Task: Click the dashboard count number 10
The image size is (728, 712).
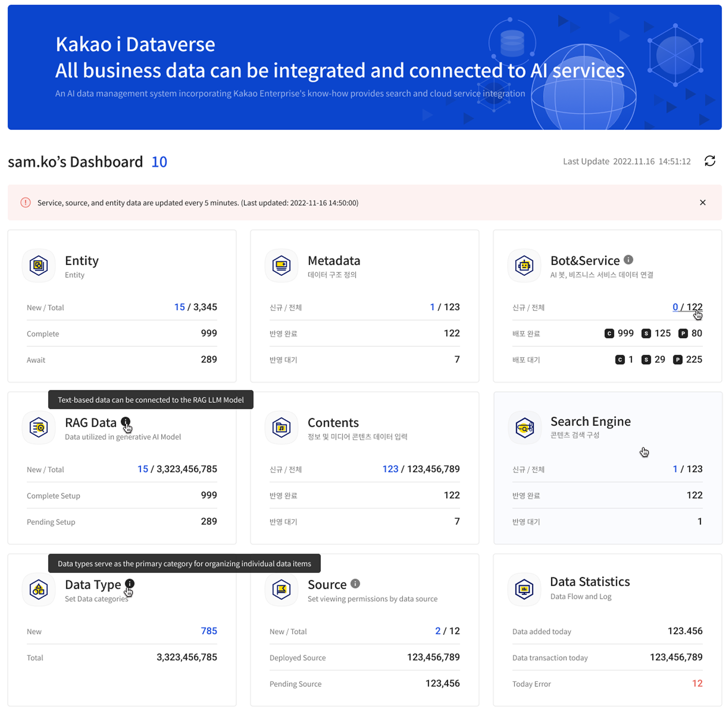Action: point(159,162)
